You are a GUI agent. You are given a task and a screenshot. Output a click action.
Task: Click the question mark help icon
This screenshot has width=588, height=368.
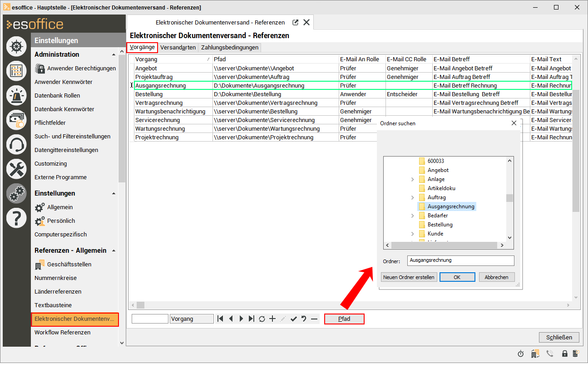coord(16,218)
